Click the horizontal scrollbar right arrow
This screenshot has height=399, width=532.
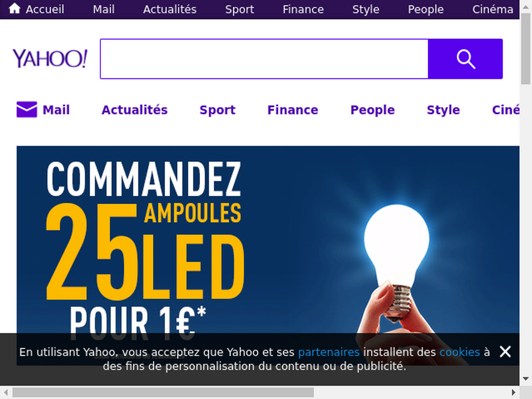pyautogui.click(x=513, y=393)
